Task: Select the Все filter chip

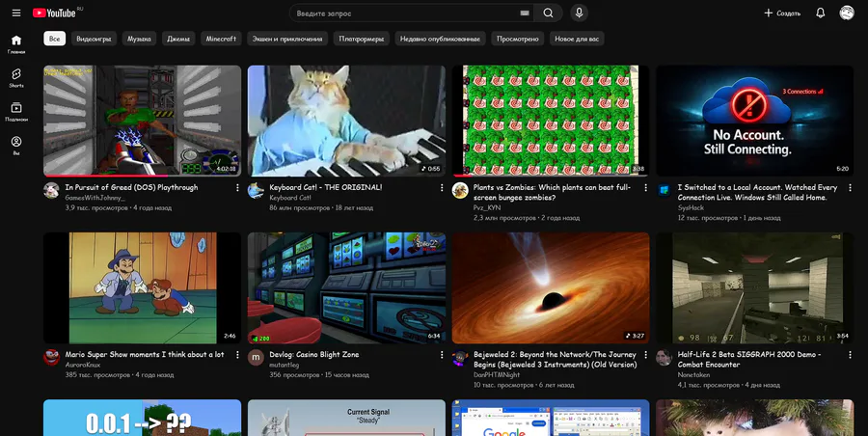Action: click(54, 39)
